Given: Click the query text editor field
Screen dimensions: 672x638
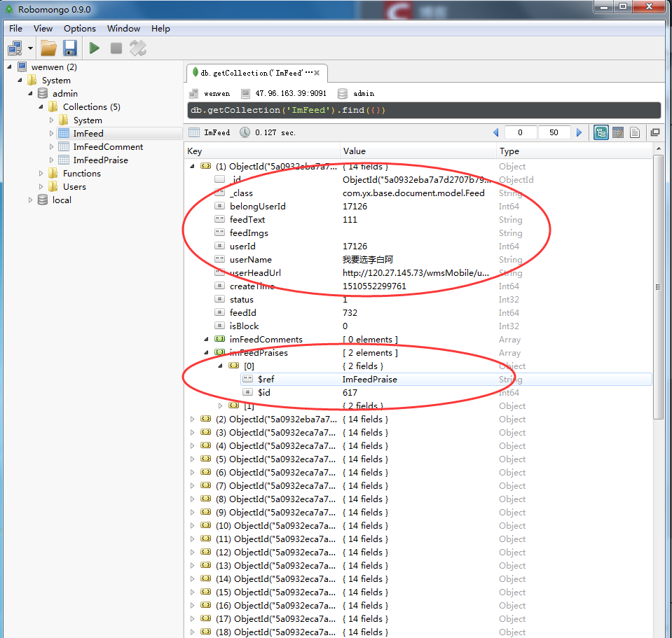Looking at the screenshot, I should (424, 110).
